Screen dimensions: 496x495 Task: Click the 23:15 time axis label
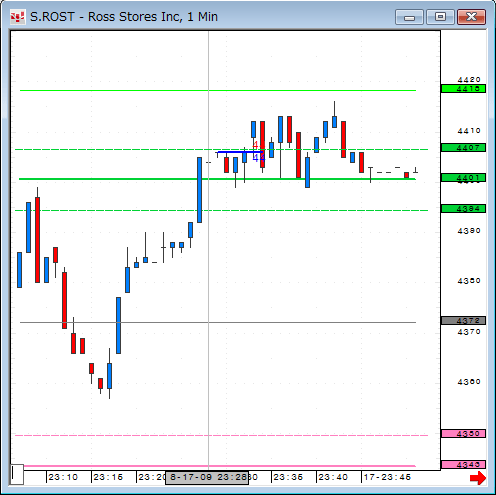point(108,477)
